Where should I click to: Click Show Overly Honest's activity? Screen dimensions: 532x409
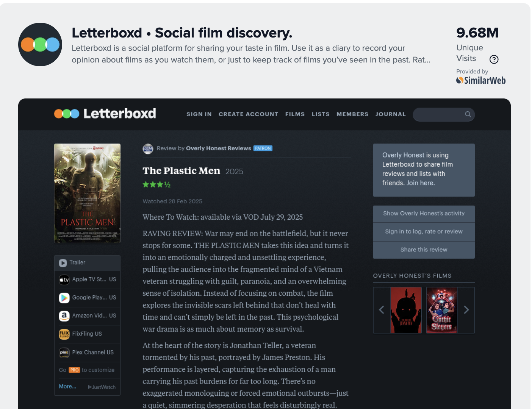pos(424,214)
